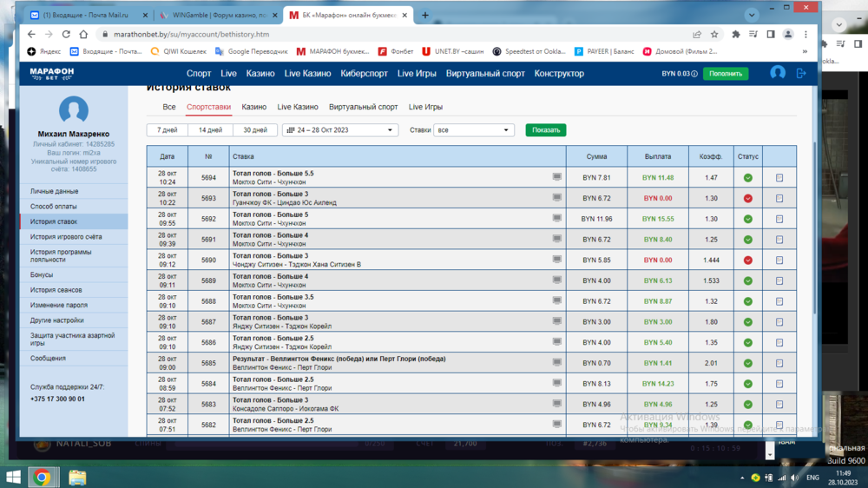Select the 7 days period filter
868x488 pixels.
pos(168,130)
